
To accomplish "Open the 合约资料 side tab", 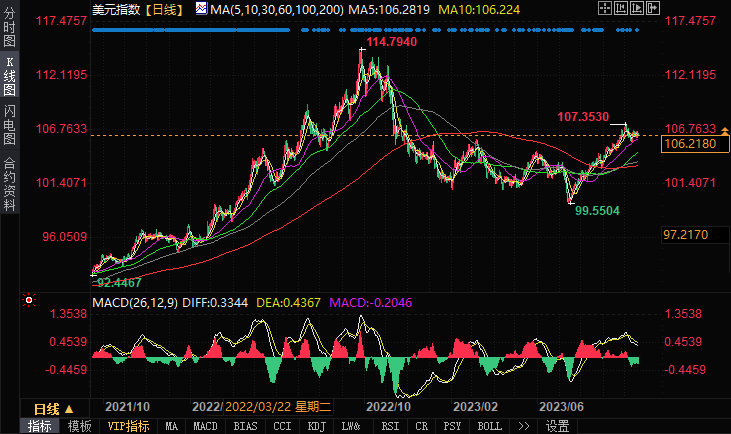I will click(9, 184).
